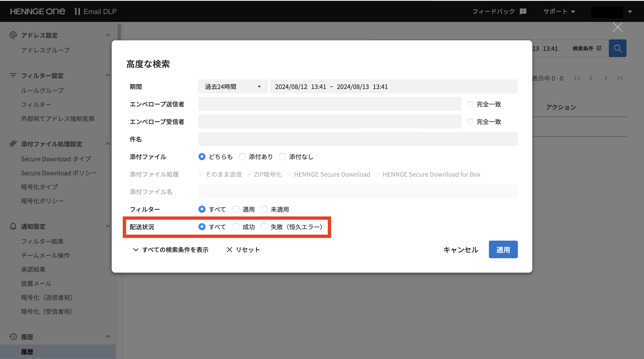Click the エンベロープ受信者 input field
The height and width of the screenshot is (359, 644).
point(330,121)
